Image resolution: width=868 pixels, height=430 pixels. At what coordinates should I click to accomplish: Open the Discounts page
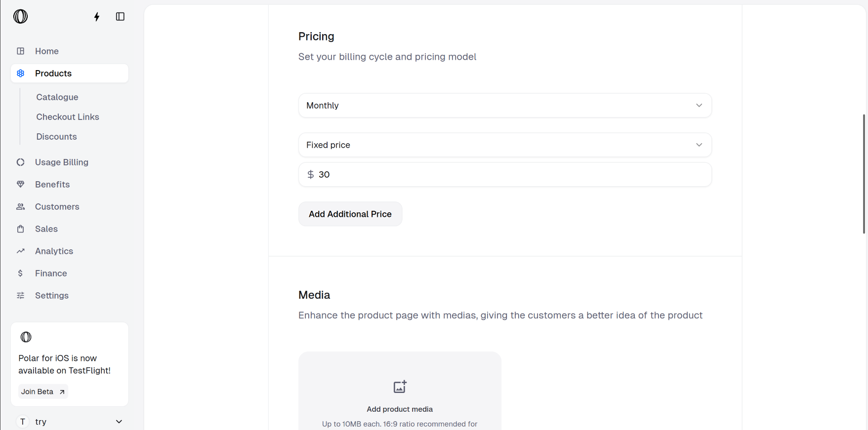56,137
